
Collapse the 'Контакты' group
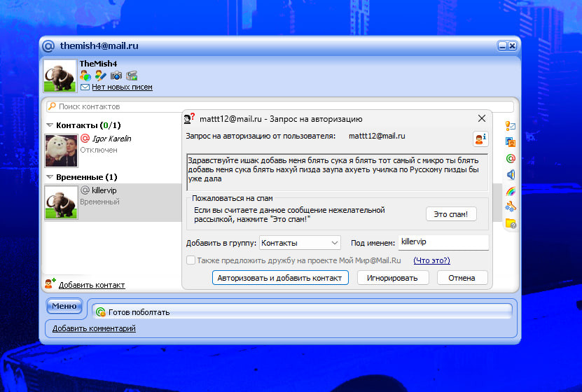click(x=50, y=125)
